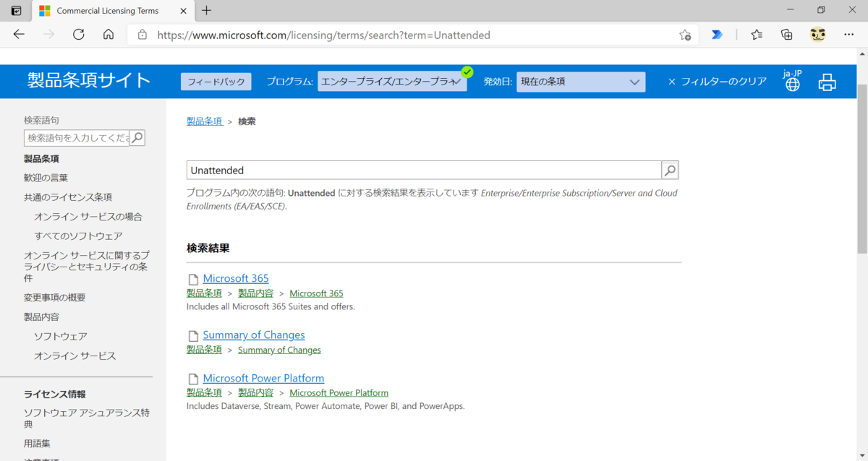This screenshot has height=461, width=868.
Task: Select 変更事項の概要 in sidebar
Action: coord(55,297)
